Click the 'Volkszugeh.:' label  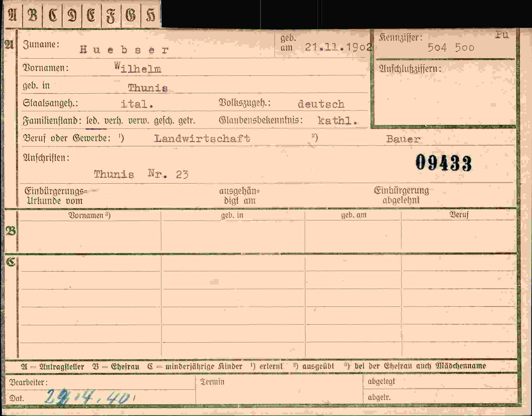pos(245,103)
